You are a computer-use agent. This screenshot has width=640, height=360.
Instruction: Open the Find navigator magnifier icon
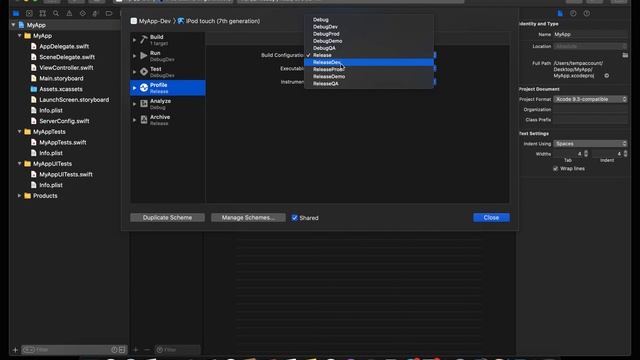(x=56, y=13)
